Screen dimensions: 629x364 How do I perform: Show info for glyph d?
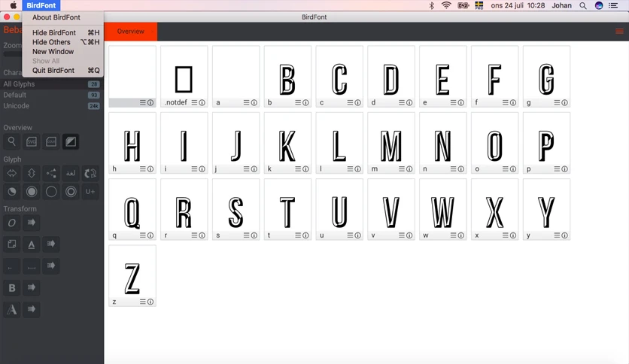coord(409,102)
